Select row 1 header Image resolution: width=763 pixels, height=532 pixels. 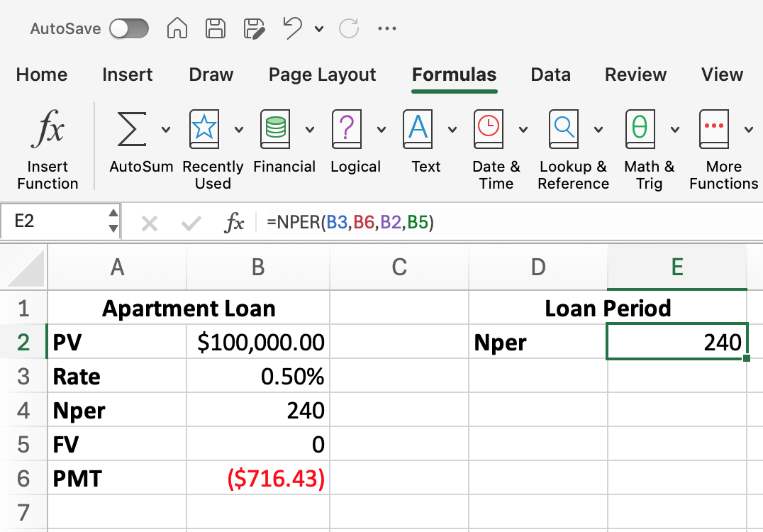(x=23, y=309)
